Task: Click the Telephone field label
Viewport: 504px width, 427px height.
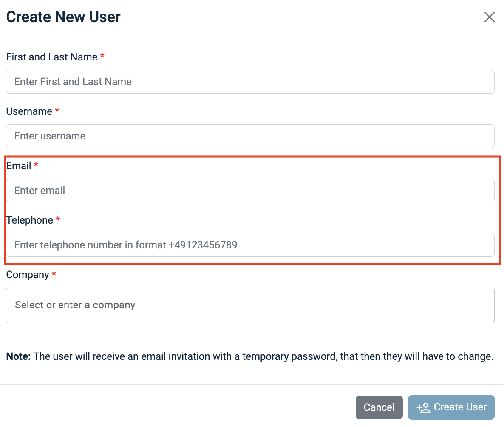Action: [x=29, y=220]
